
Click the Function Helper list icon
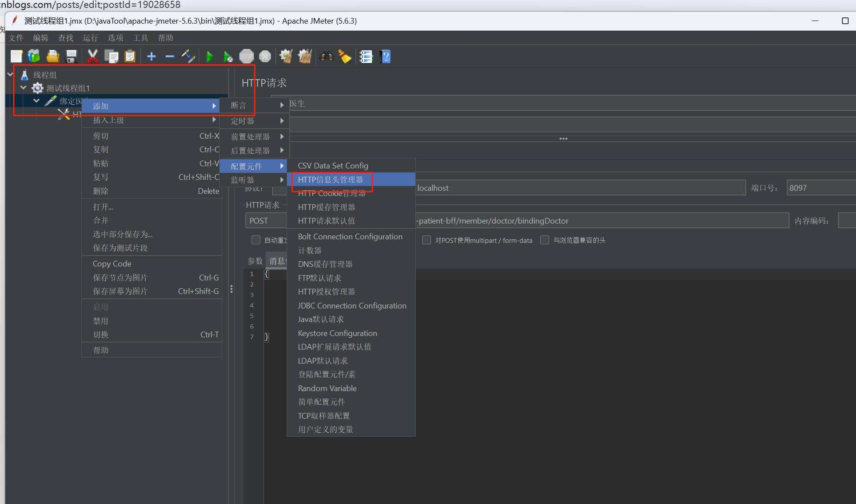366,56
